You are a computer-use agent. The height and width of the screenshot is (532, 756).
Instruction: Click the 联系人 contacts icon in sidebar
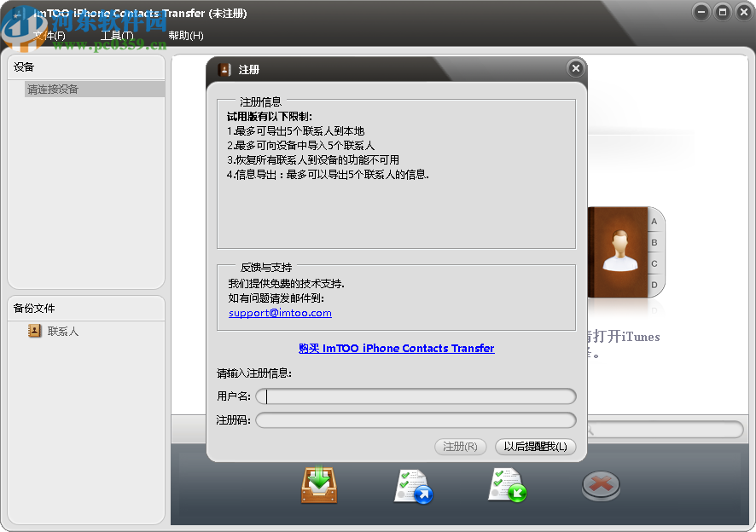point(33,331)
